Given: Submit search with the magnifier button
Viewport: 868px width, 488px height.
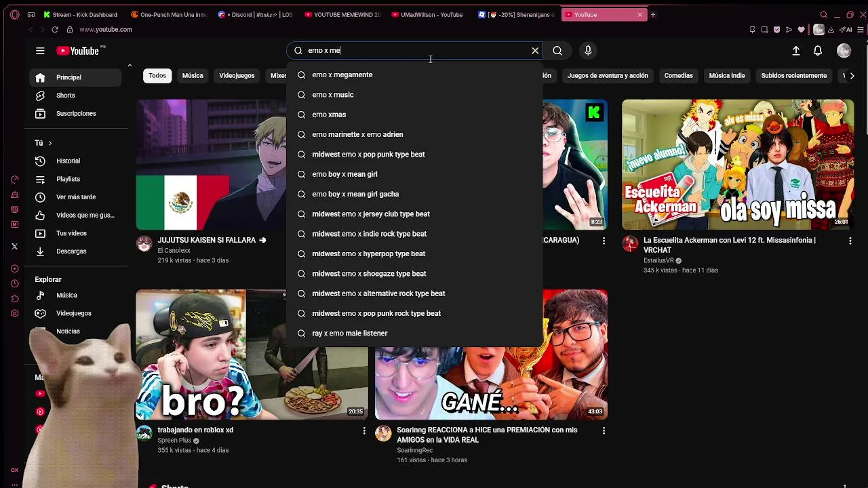Looking at the screenshot, I should [557, 51].
